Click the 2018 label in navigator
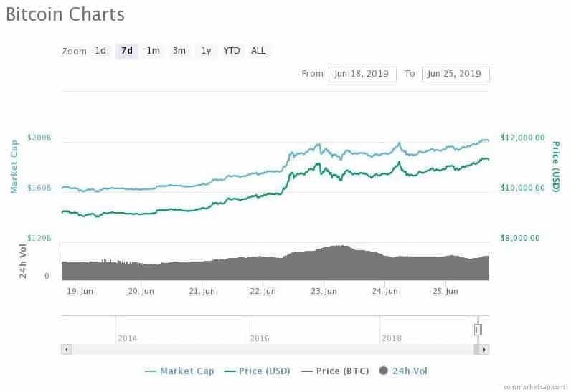This screenshot has width=571, height=392. pyautogui.click(x=392, y=338)
